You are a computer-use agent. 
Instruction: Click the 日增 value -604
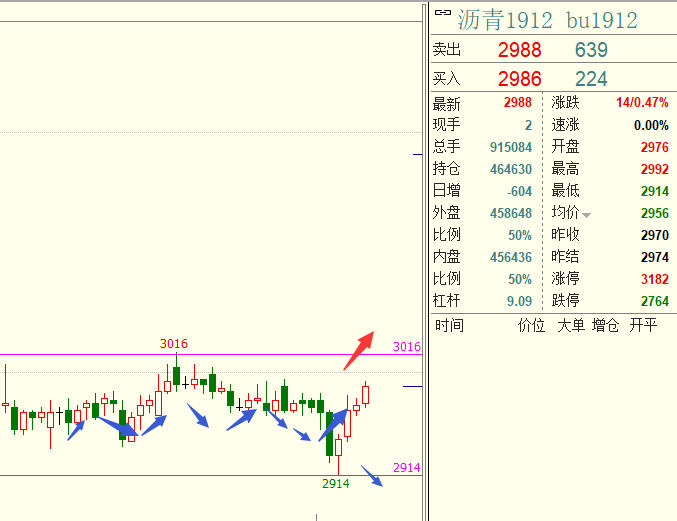point(519,191)
